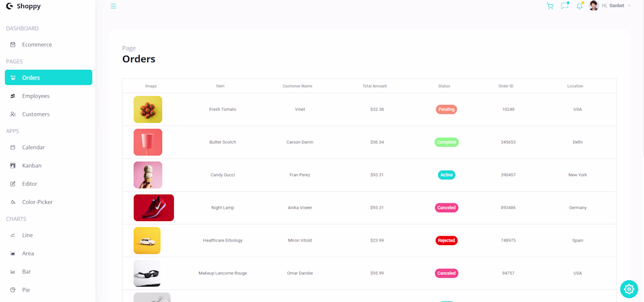This screenshot has width=644, height=302.
Task: Click the Pending status badge
Action: (447, 110)
